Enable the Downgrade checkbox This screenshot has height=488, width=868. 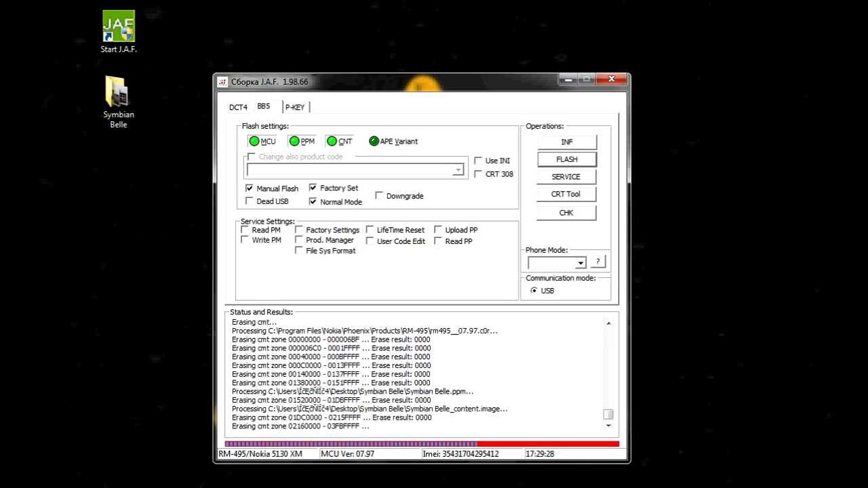(x=379, y=195)
